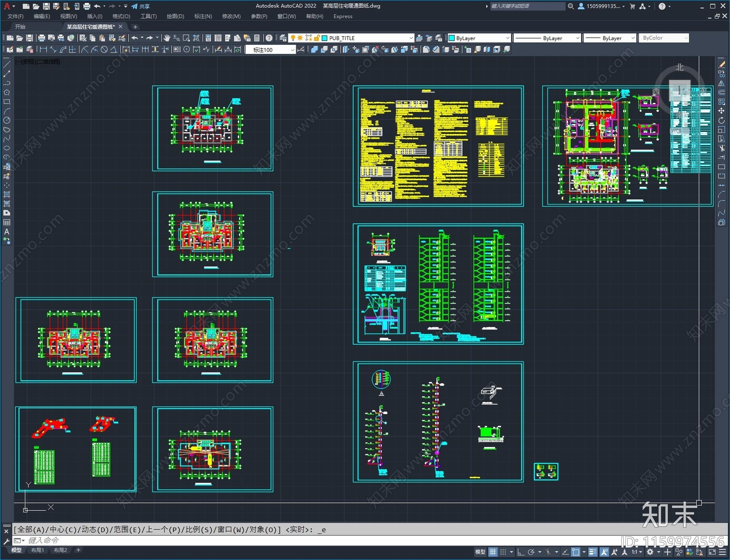
Task: Click the search magnifier next to the keyword box
Action: tap(570, 6)
